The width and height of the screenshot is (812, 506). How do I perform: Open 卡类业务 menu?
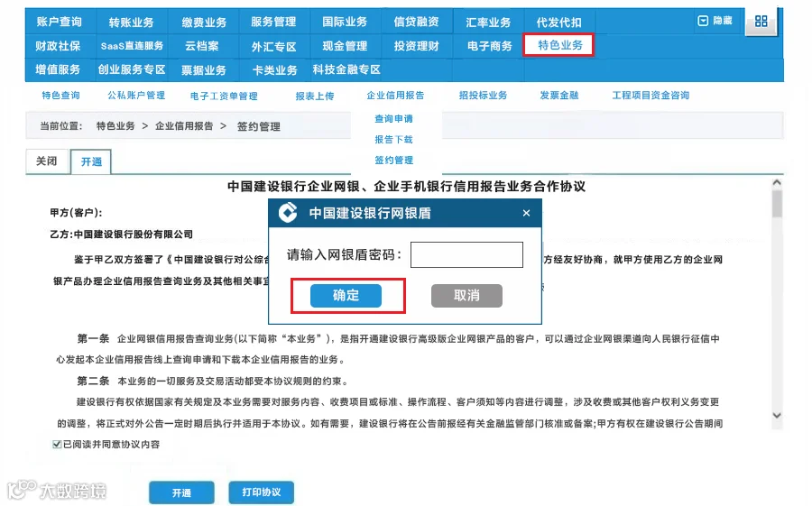pos(274,70)
